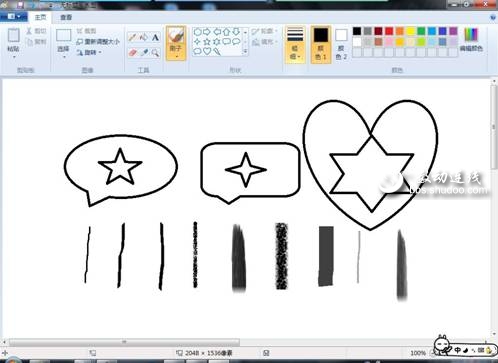Select the Eraser tool
This screenshot has height=363, width=498.
pos(132,53)
